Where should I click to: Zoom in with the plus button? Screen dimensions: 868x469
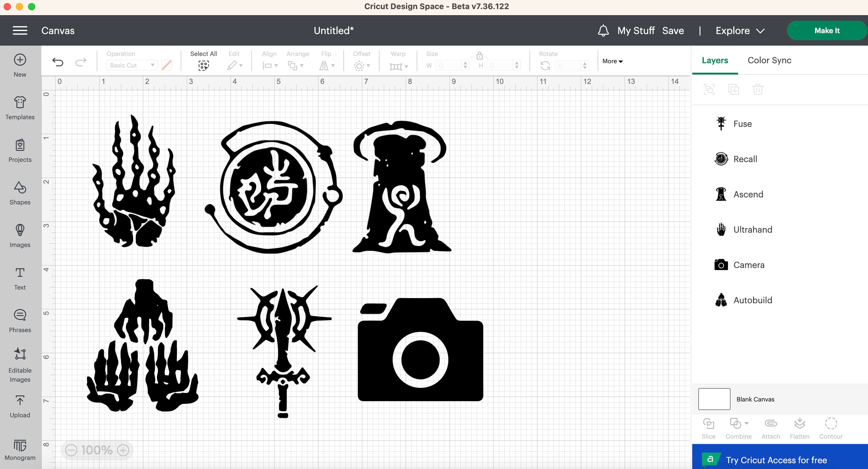click(x=123, y=450)
